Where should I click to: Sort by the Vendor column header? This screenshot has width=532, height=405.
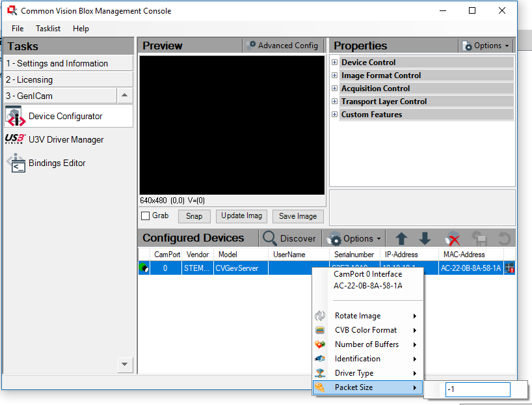(198, 255)
